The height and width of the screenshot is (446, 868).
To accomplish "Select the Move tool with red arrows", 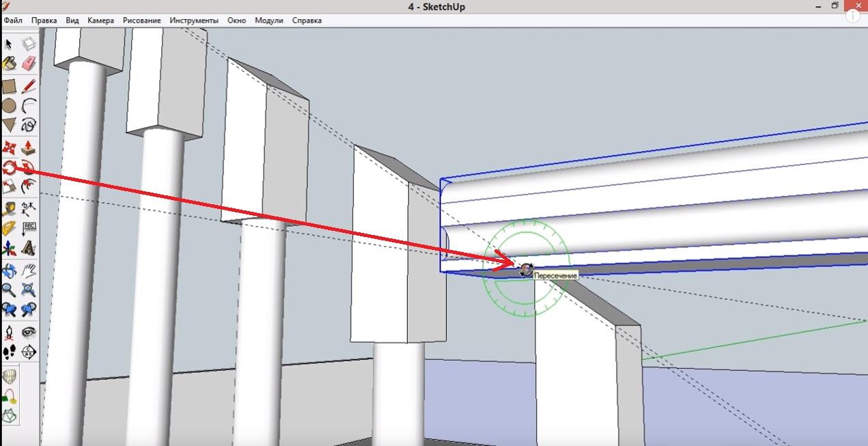I will (9, 148).
